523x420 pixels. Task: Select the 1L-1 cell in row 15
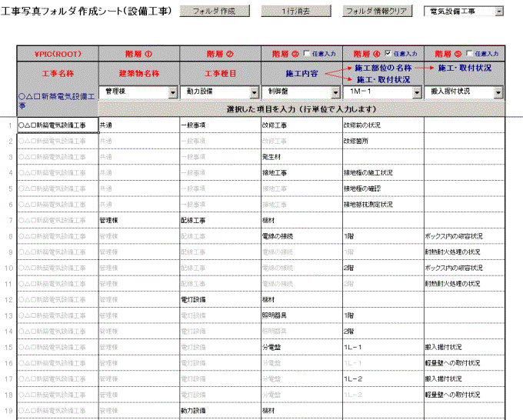pos(383,347)
